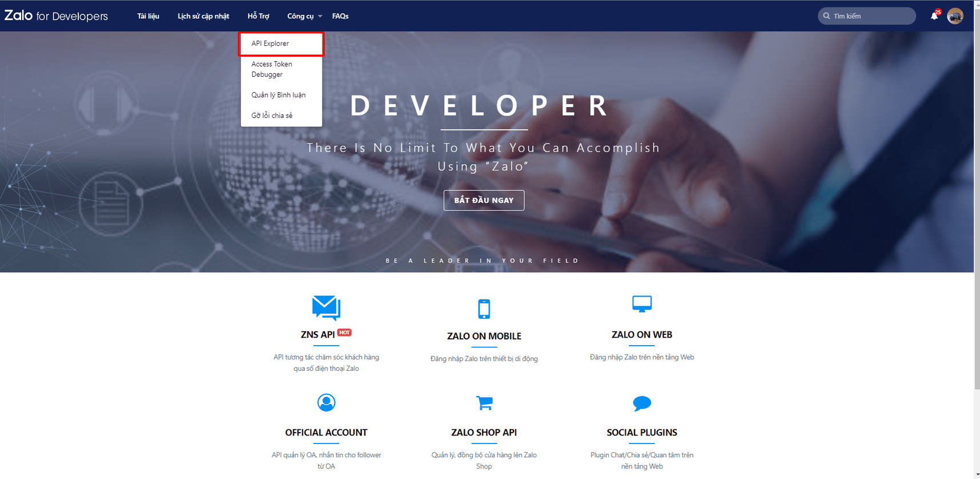Viewport: 980px width, 479px height.
Task: Open the OFFICIAL ACCOUNT heading
Action: pos(326,433)
